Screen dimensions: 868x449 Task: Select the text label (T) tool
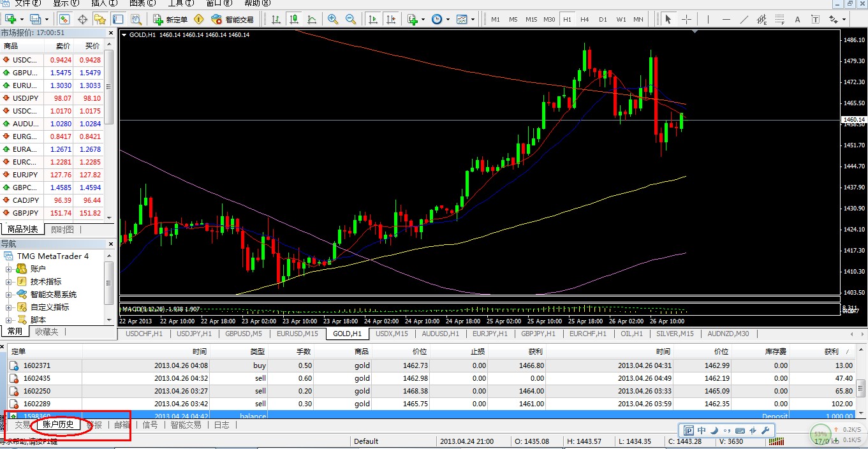point(815,19)
